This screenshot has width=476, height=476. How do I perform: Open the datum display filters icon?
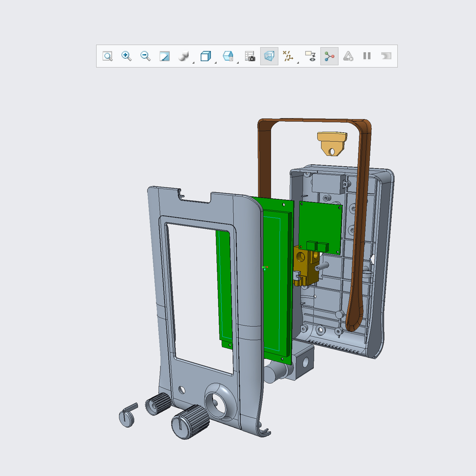point(288,56)
